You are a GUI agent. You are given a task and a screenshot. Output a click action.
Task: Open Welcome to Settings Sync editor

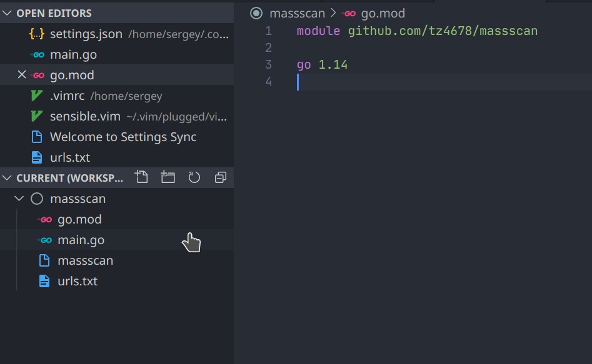pyautogui.click(x=117, y=137)
